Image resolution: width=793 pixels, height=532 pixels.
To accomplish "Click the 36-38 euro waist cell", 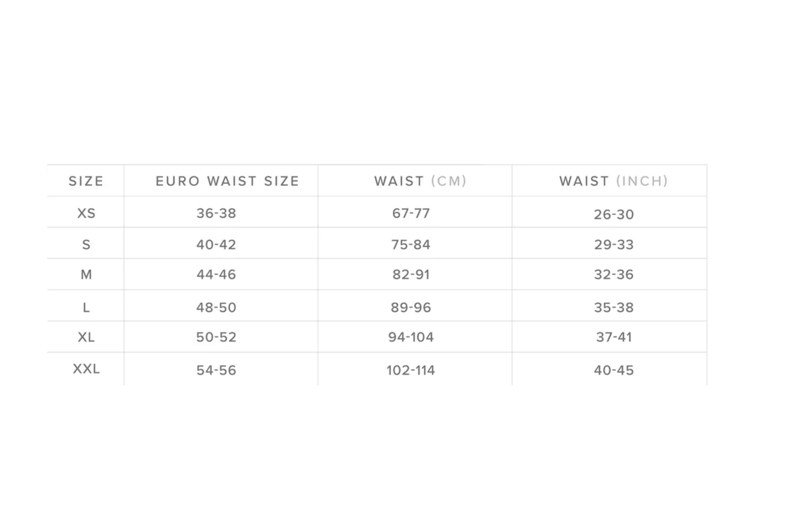I will 216,213.
